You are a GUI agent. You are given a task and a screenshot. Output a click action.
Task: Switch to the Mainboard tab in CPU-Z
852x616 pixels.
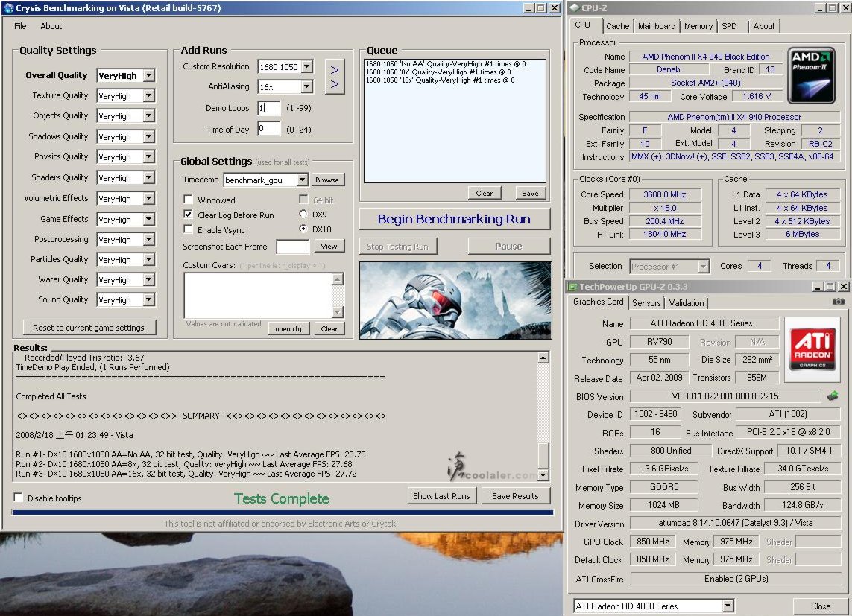click(657, 26)
